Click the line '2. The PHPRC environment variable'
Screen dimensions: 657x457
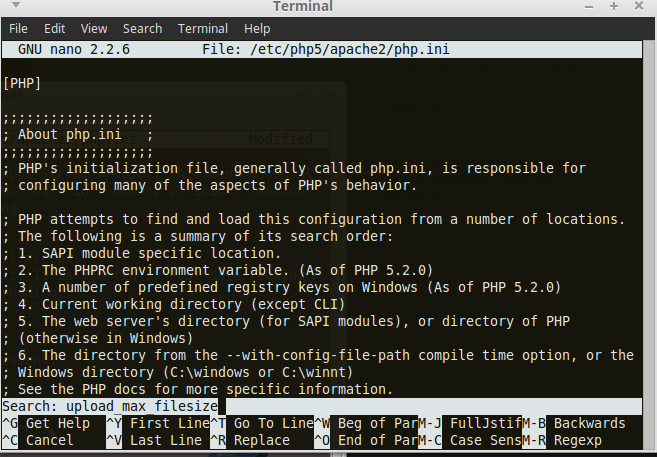coord(218,270)
